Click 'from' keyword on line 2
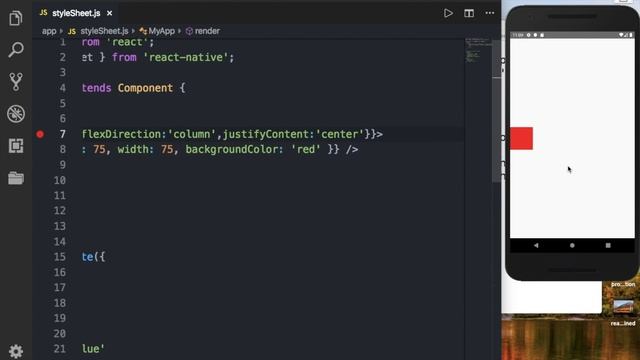 pyautogui.click(x=124, y=58)
